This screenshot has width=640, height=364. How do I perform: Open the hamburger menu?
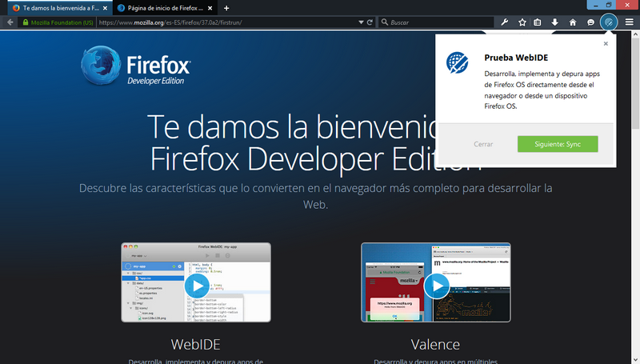click(630, 22)
